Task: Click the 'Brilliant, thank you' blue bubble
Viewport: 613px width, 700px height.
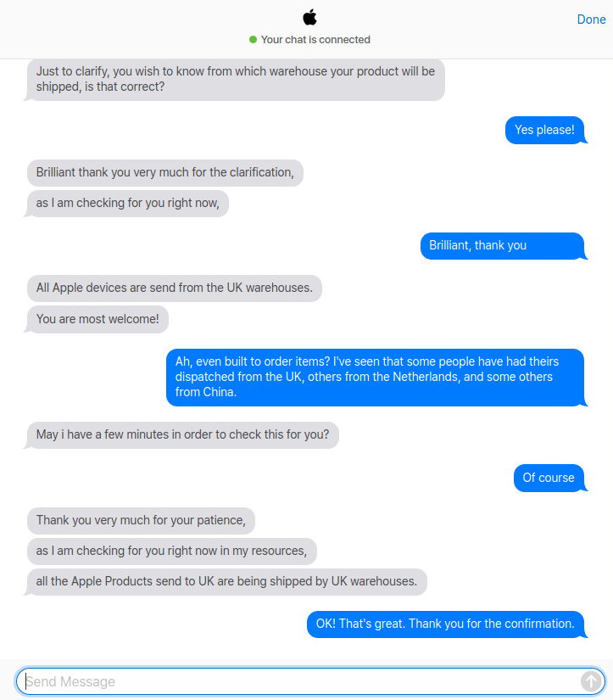Action: point(503,245)
